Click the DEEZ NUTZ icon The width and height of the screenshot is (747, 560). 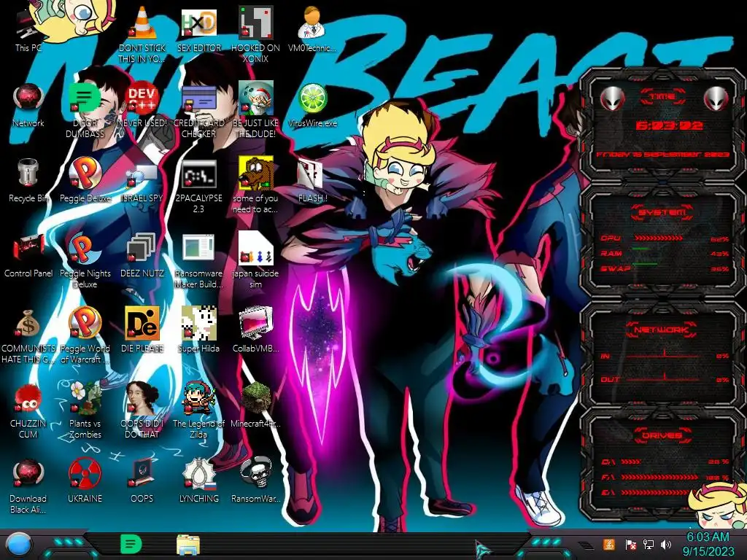click(142, 254)
